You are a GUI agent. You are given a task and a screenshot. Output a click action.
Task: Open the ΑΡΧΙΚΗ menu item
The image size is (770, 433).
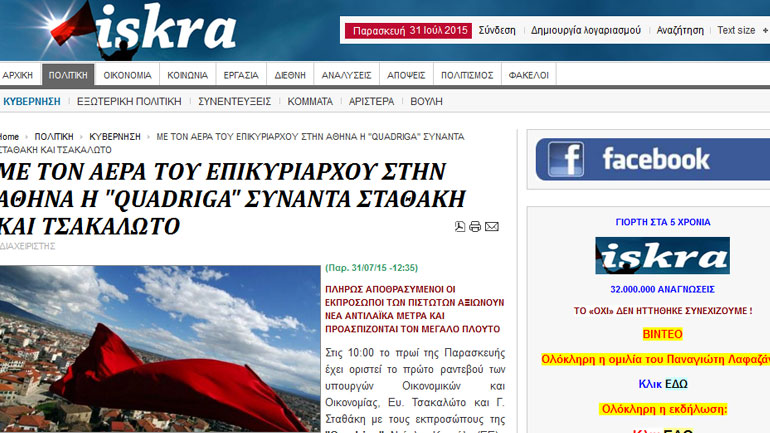[x=18, y=75]
